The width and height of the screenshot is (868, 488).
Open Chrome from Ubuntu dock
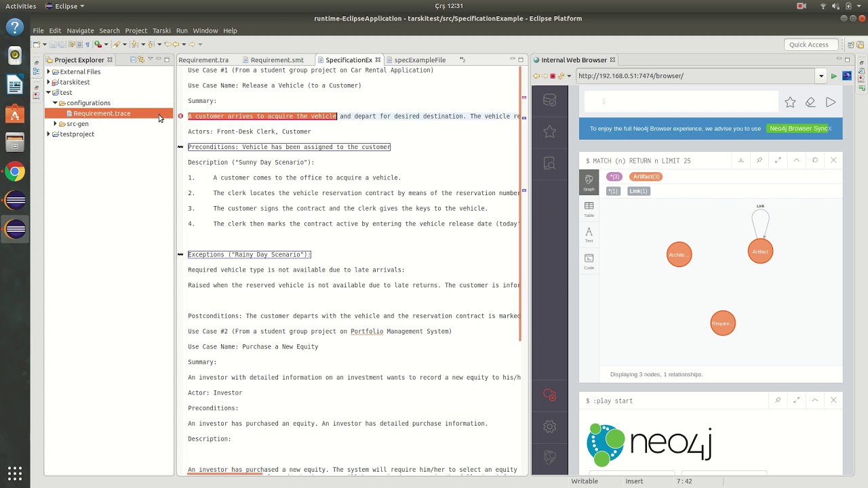(x=15, y=172)
